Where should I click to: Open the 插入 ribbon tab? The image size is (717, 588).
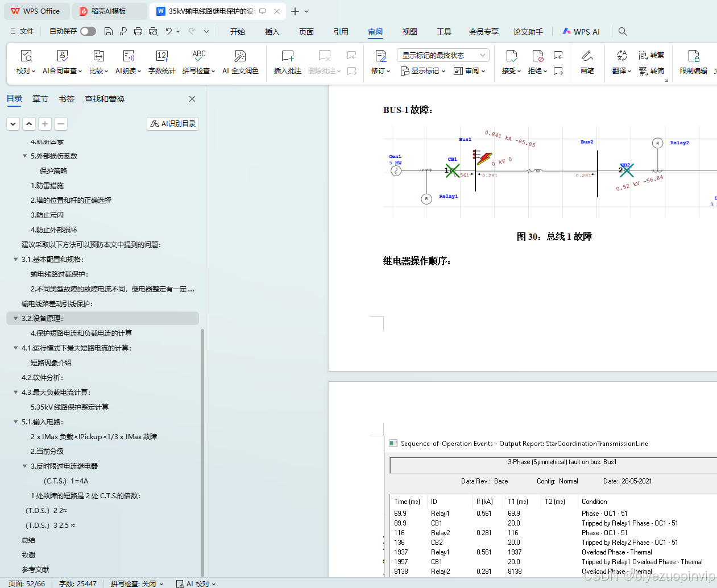[x=272, y=32]
